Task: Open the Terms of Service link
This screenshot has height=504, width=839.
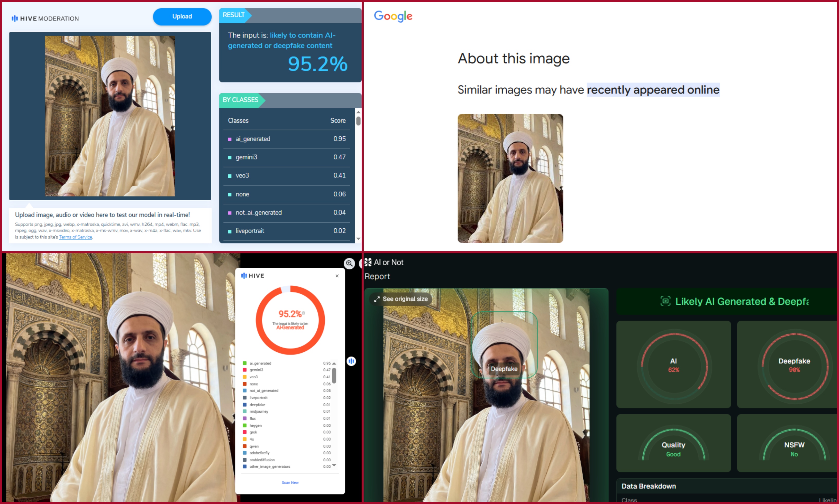Action: [75, 237]
